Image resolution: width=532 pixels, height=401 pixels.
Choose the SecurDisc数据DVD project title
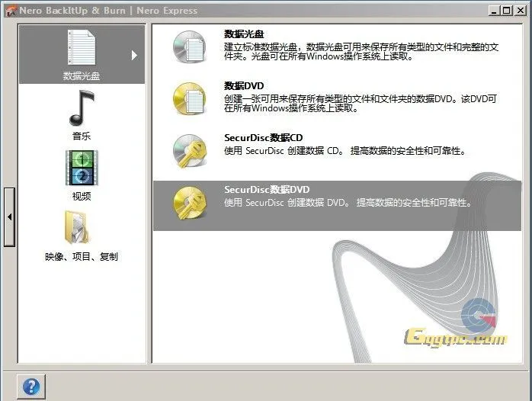point(267,190)
